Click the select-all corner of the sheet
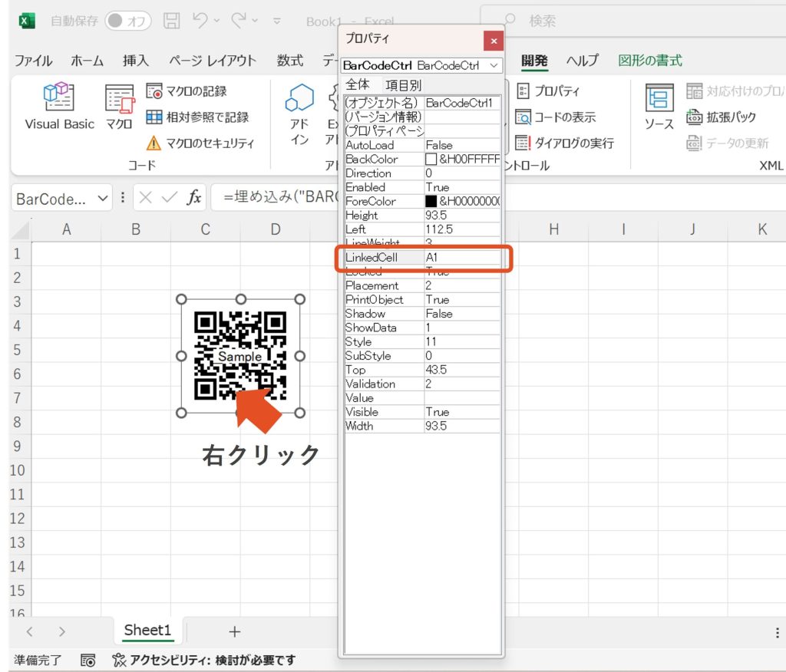The height and width of the screenshot is (672, 786). 21,230
